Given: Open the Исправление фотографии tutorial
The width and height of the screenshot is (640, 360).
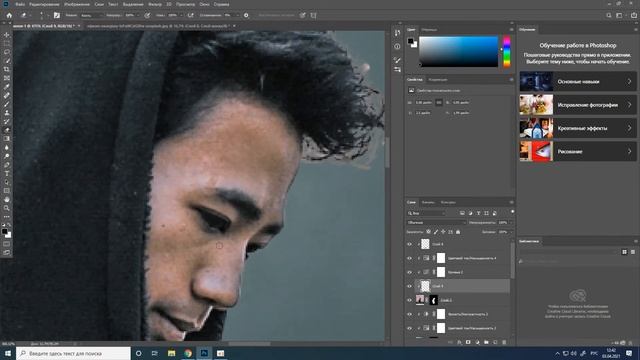Looking at the screenshot, I should click(578, 105).
